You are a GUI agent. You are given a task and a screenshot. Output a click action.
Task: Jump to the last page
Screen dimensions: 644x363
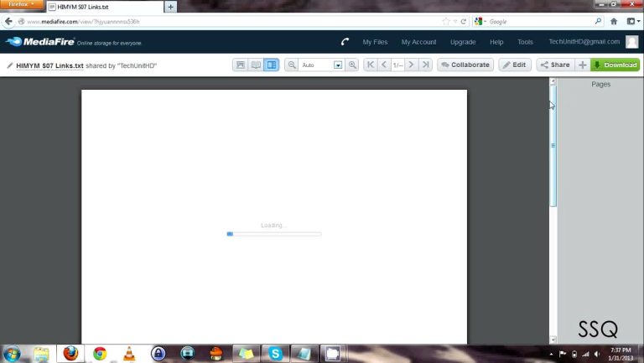click(x=425, y=65)
